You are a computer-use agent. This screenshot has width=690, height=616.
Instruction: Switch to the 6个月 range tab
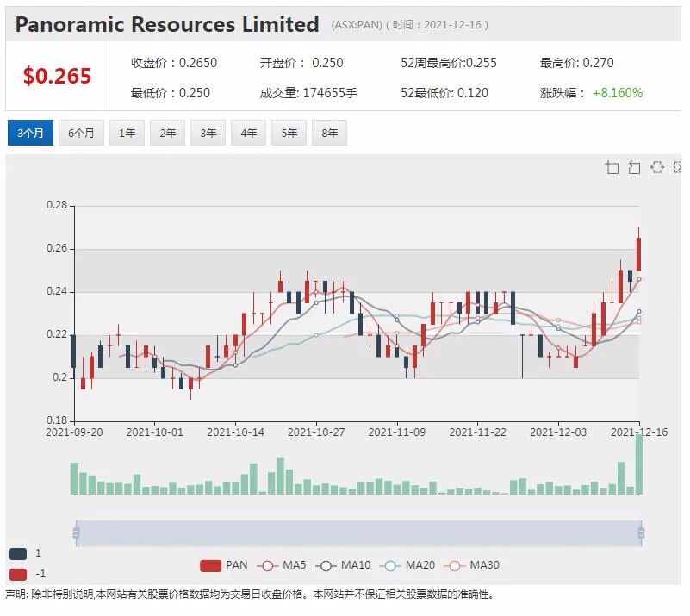tap(82, 133)
